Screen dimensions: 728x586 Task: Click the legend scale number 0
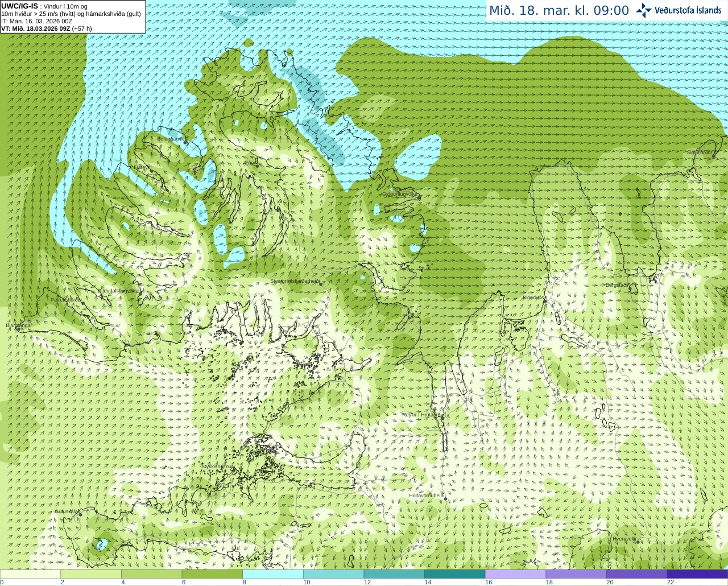click(x=2, y=582)
